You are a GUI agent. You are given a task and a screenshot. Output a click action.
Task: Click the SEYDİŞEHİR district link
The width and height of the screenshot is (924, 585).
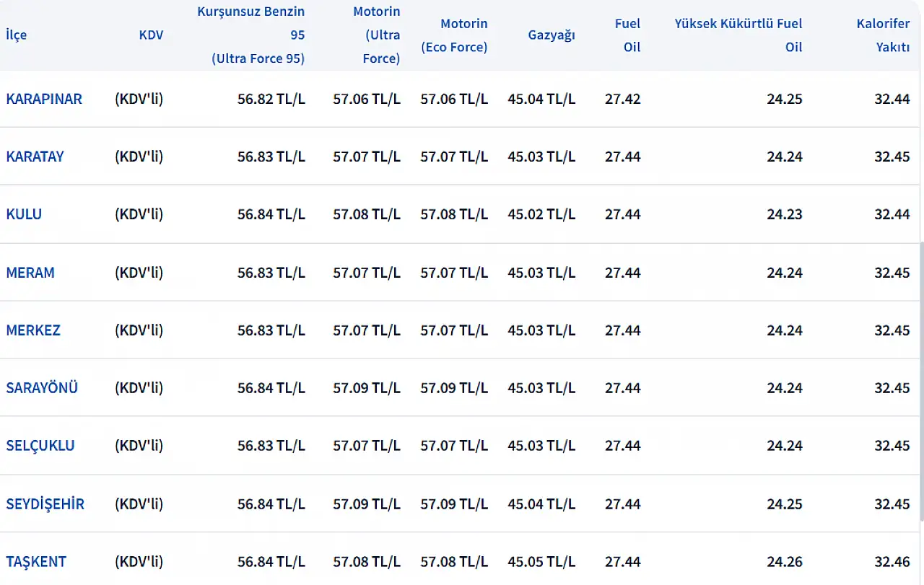click(x=45, y=503)
